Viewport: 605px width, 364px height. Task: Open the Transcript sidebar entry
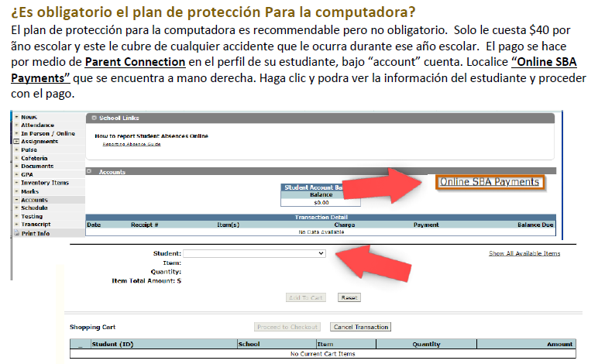(36, 225)
